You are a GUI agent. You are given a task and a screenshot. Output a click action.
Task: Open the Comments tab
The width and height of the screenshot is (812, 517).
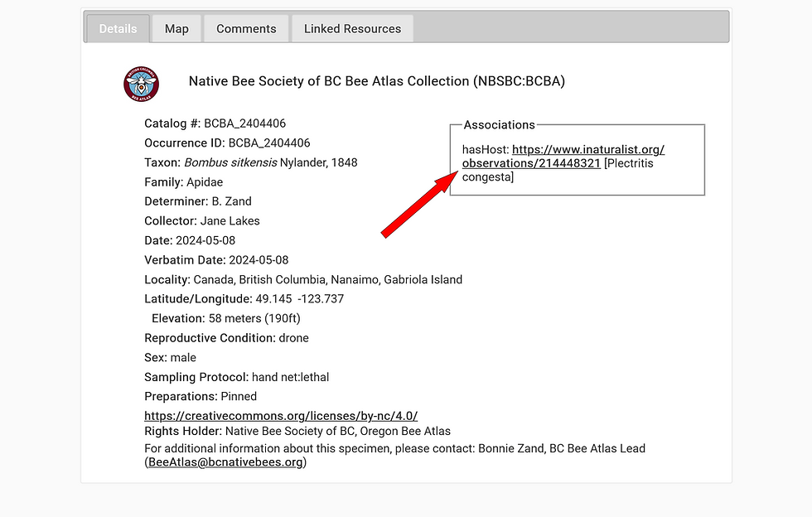[x=245, y=28]
